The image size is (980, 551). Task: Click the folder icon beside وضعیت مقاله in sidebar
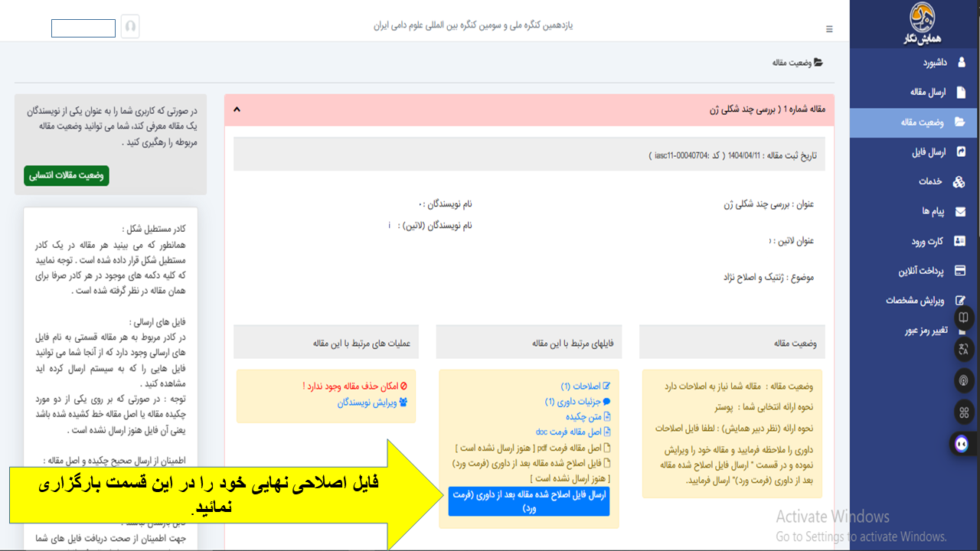coord(960,122)
